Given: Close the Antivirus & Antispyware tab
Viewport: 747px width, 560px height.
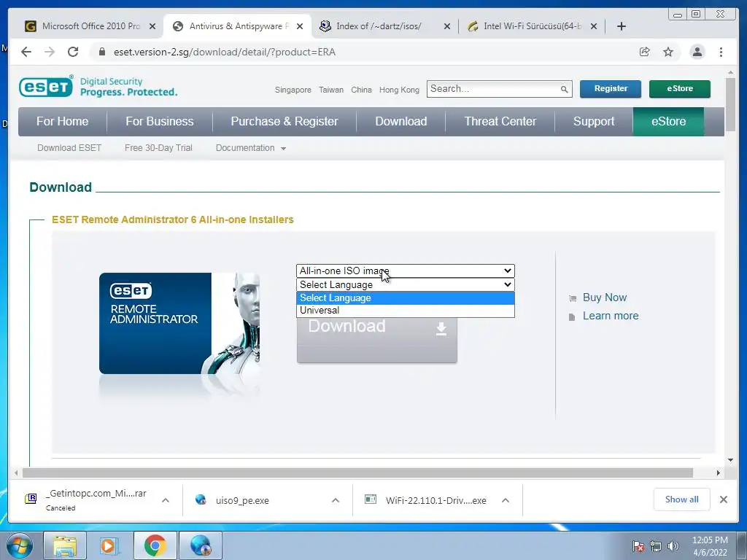Looking at the screenshot, I should point(300,26).
